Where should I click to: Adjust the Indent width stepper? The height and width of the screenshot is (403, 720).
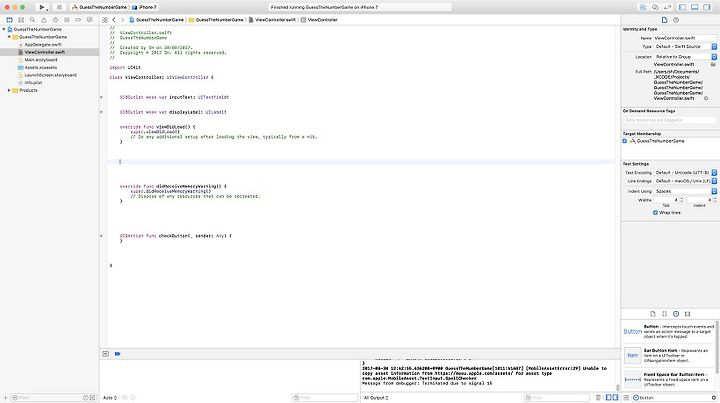click(715, 200)
